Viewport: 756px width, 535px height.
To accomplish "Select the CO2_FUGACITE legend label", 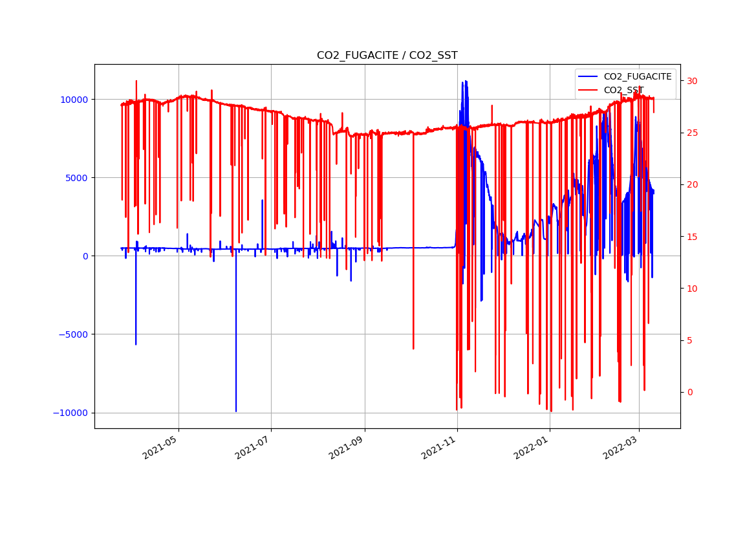I will [x=637, y=77].
